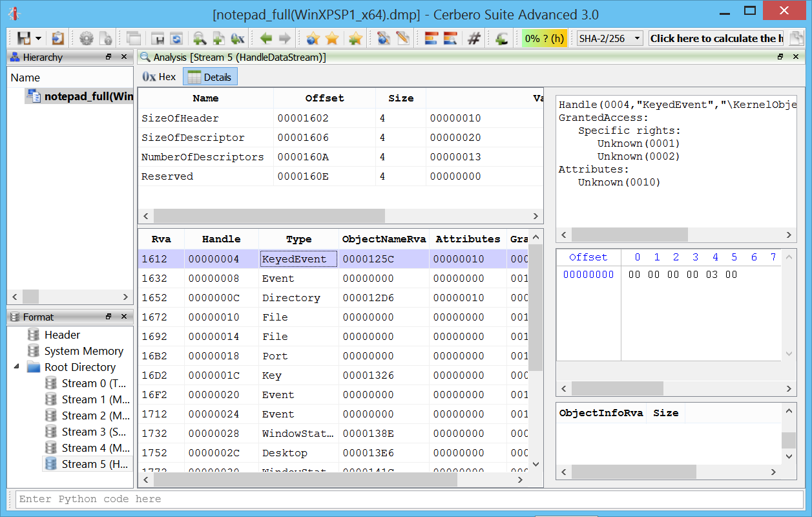
Task: Switch to the Hex view tab
Action: click(160, 77)
